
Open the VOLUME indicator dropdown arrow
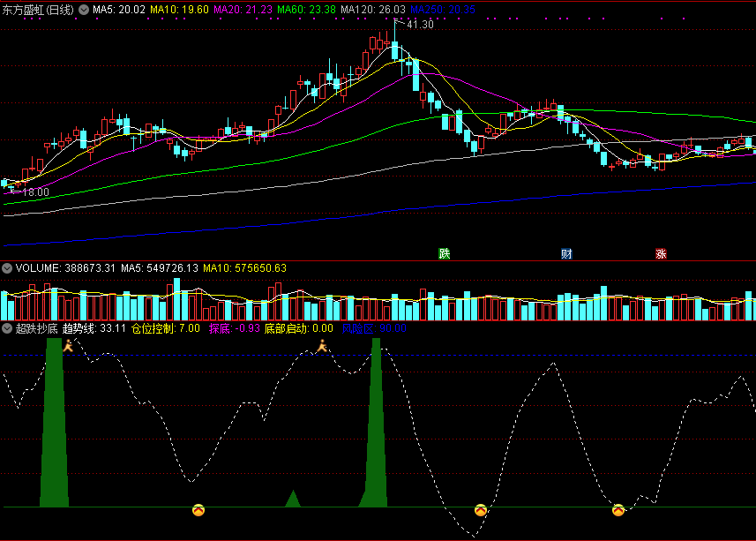click(7, 268)
